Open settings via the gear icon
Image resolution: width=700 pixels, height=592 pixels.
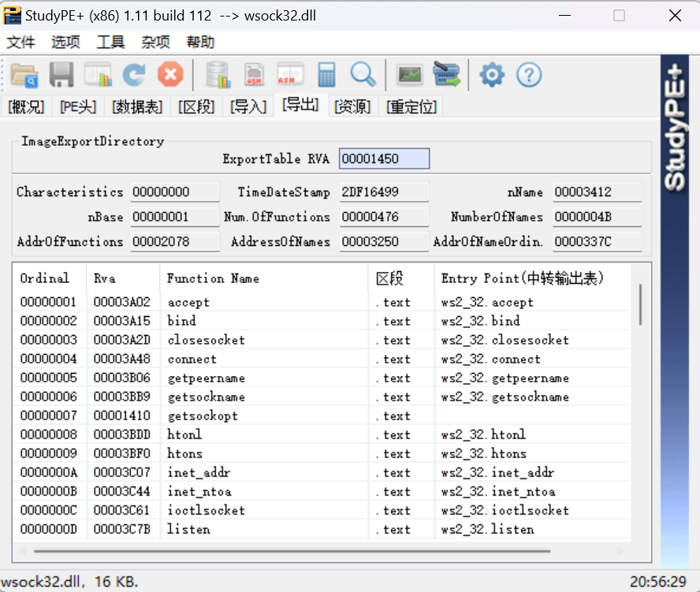492,75
